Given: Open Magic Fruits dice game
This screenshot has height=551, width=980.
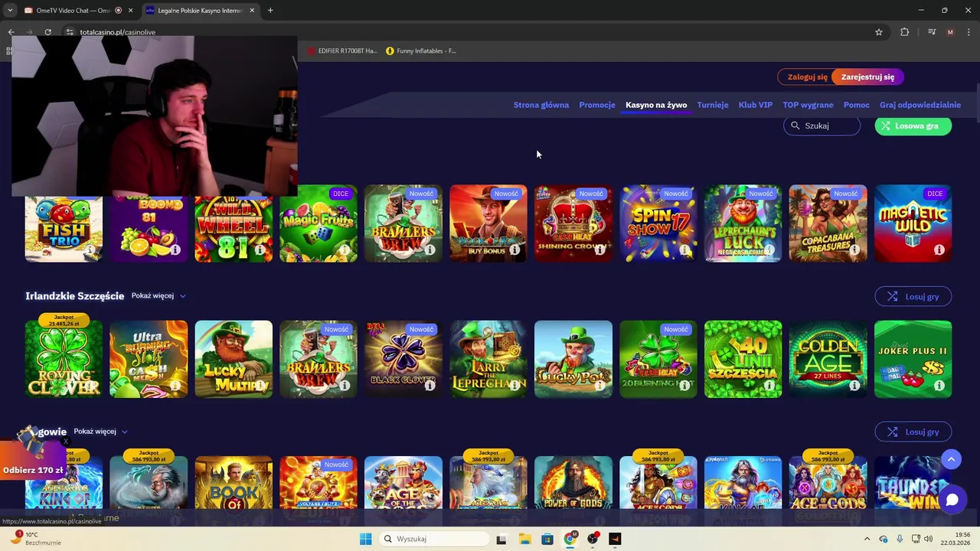Looking at the screenshot, I should pos(318,223).
